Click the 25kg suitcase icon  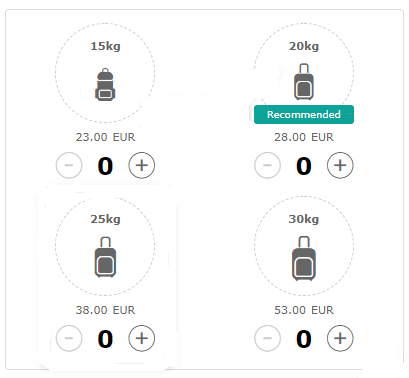105,257
